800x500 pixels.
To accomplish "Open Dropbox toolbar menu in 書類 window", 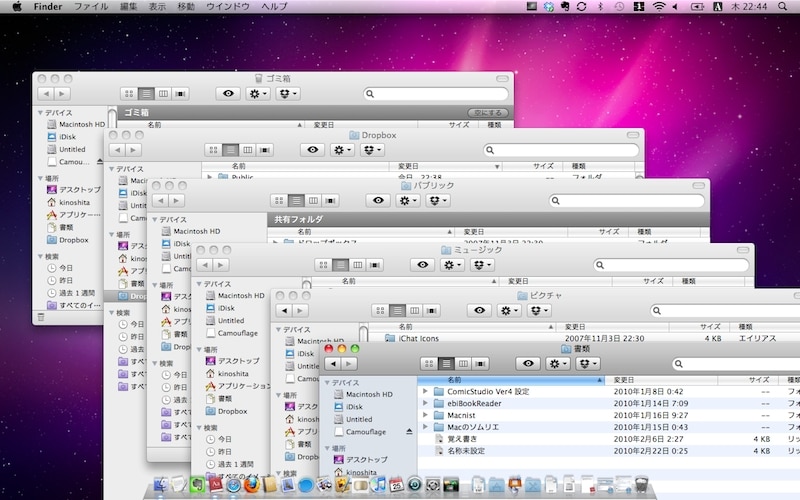I will pyautogui.click(x=587, y=363).
